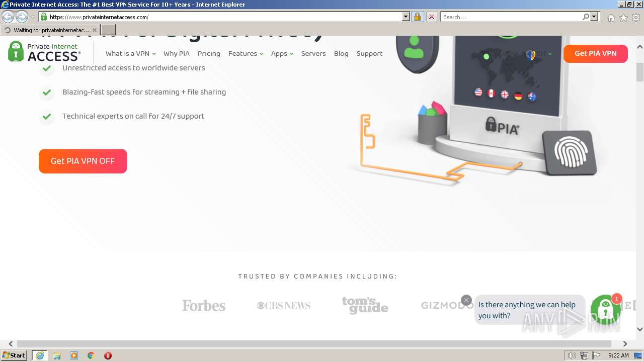Click 'Unrestricted access to worldwide servers' text
Image resolution: width=644 pixels, height=362 pixels.
[133, 68]
